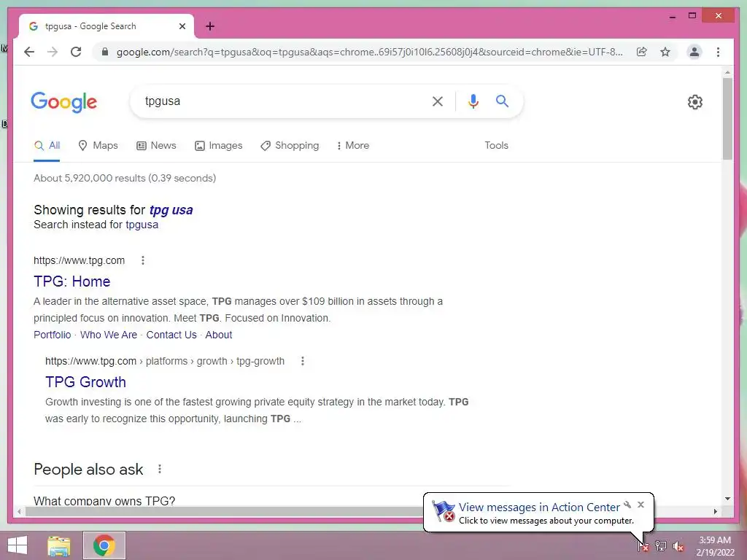Image resolution: width=747 pixels, height=560 pixels.
Task: Click inside the tpgusa search box
Action: click(x=281, y=101)
